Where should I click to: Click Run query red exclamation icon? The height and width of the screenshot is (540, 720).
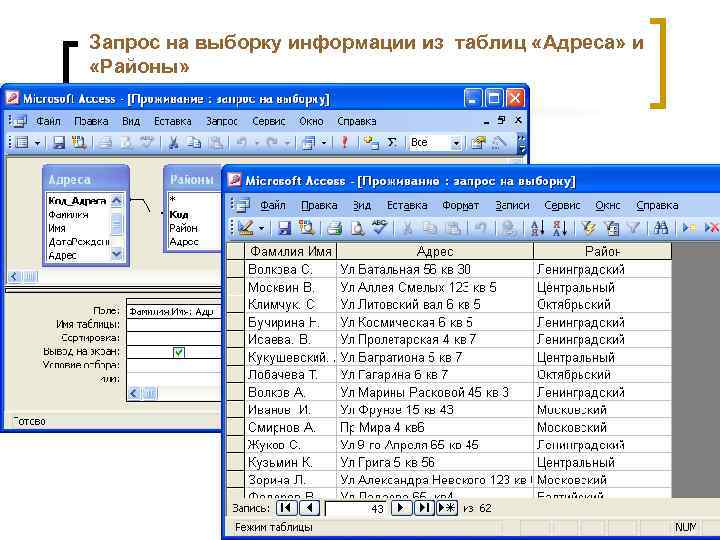(x=344, y=143)
